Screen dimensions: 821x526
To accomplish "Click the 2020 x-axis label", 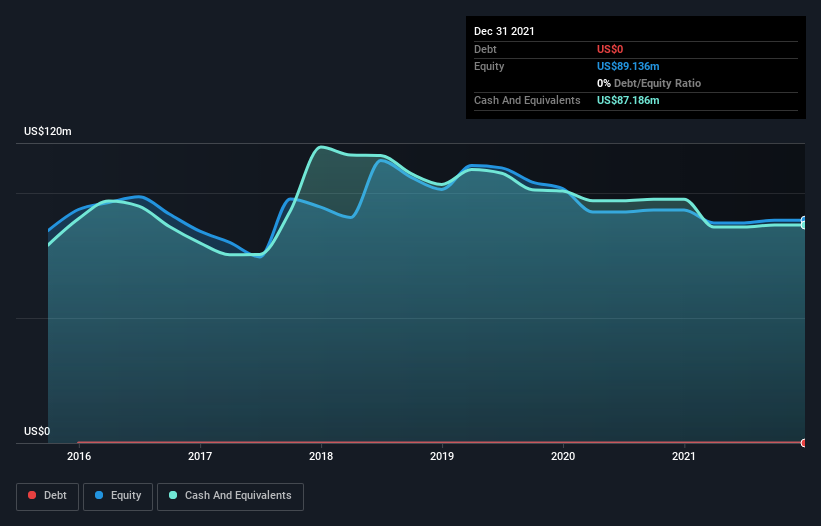I will [563, 456].
